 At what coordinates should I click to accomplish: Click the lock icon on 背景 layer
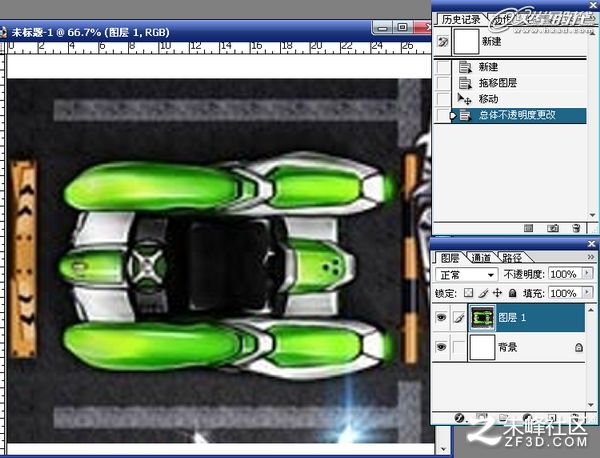[579, 347]
